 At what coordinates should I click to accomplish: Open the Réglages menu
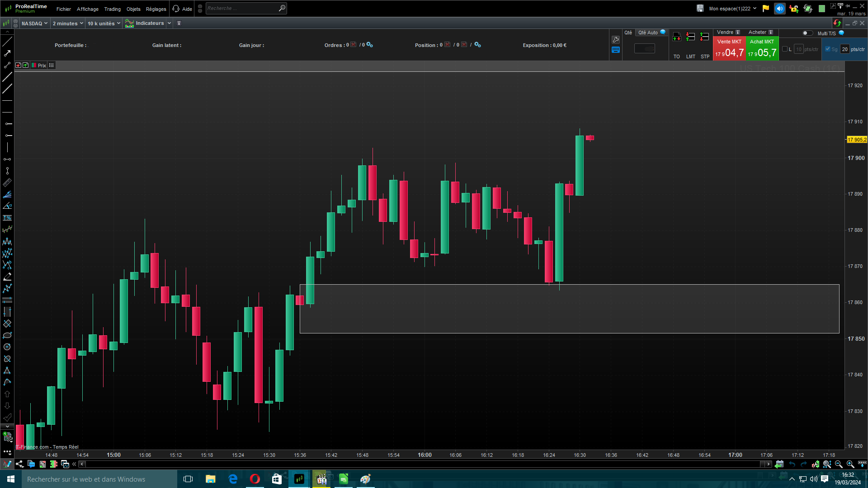pos(156,9)
